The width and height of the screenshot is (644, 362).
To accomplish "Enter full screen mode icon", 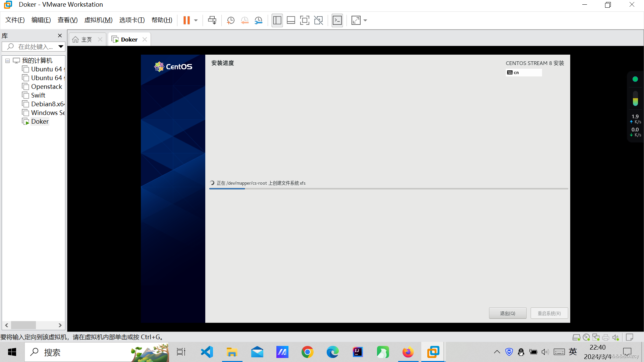I will click(x=305, y=20).
